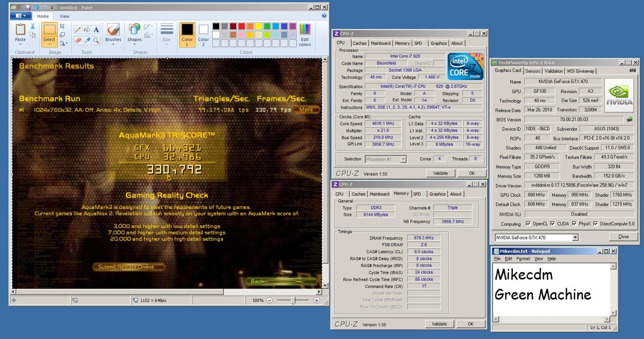This screenshot has height=339, width=644.
Task: Click the Undo arrow in Paint title bar
Action: 36,7
